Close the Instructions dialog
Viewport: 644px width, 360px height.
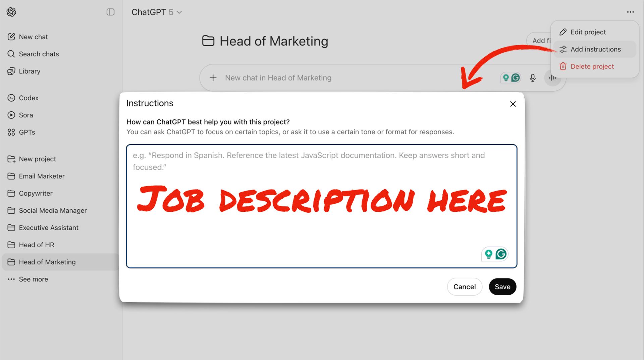[513, 104]
